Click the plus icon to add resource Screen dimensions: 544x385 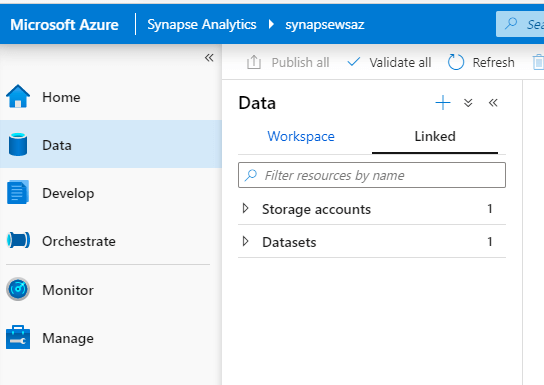click(443, 103)
